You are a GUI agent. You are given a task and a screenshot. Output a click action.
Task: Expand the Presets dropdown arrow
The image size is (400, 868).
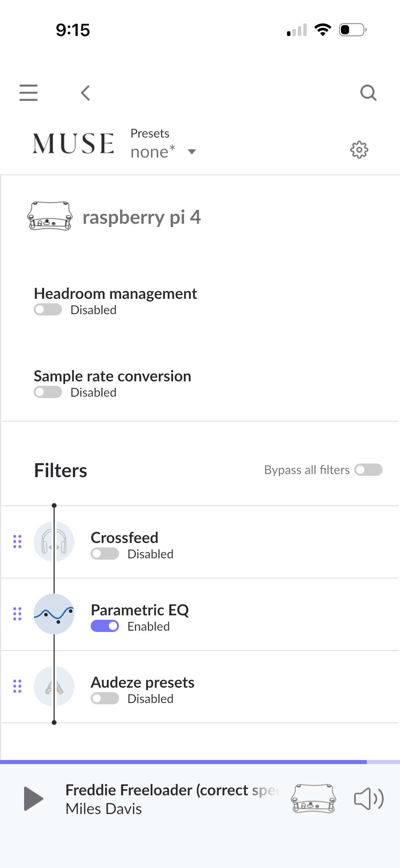192,152
